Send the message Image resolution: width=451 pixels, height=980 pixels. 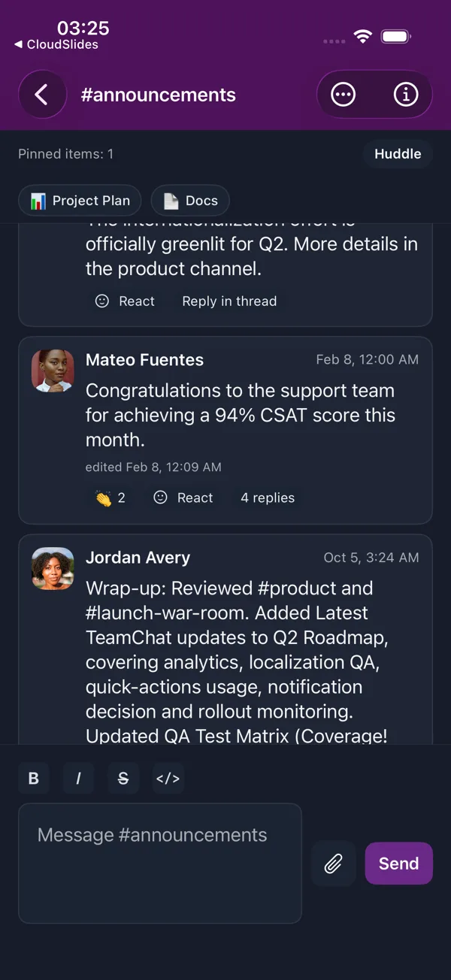(x=399, y=864)
